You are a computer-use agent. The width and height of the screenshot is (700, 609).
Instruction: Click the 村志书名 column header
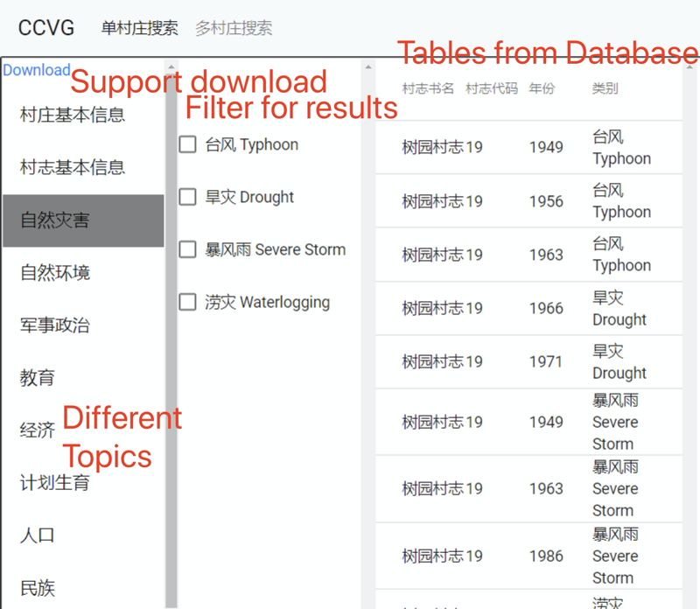tap(428, 88)
